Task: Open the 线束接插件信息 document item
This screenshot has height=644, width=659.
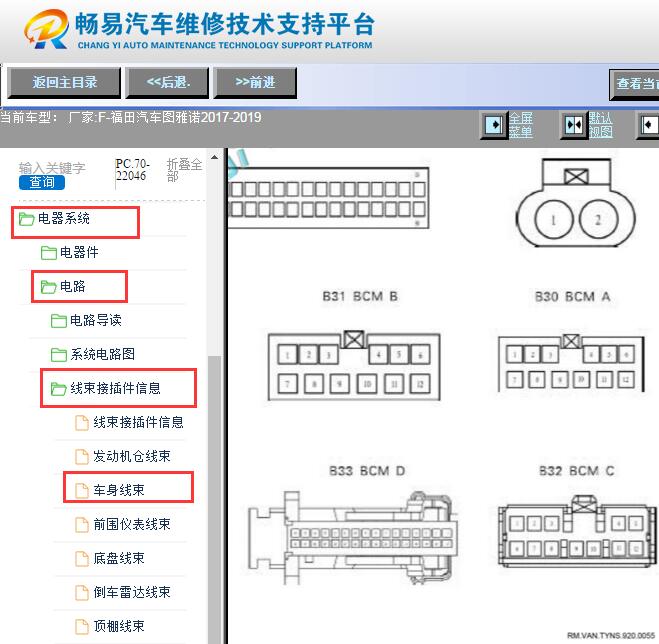Action: point(138,422)
